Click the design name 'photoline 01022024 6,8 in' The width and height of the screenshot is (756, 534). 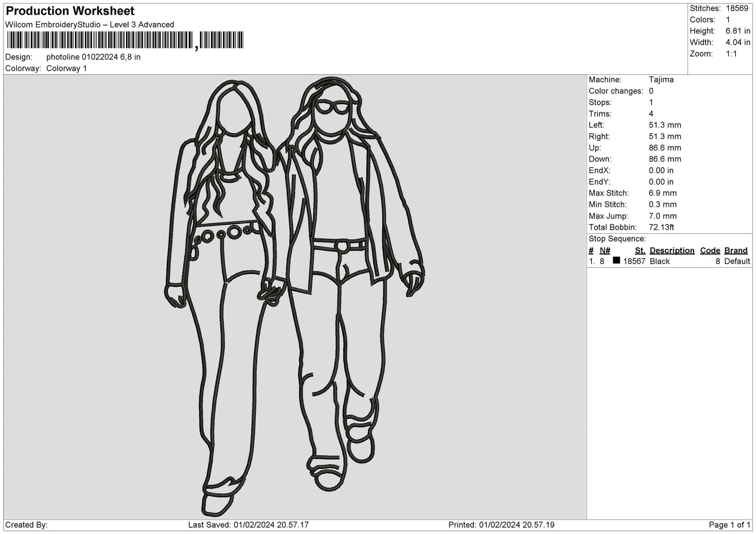point(93,57)
